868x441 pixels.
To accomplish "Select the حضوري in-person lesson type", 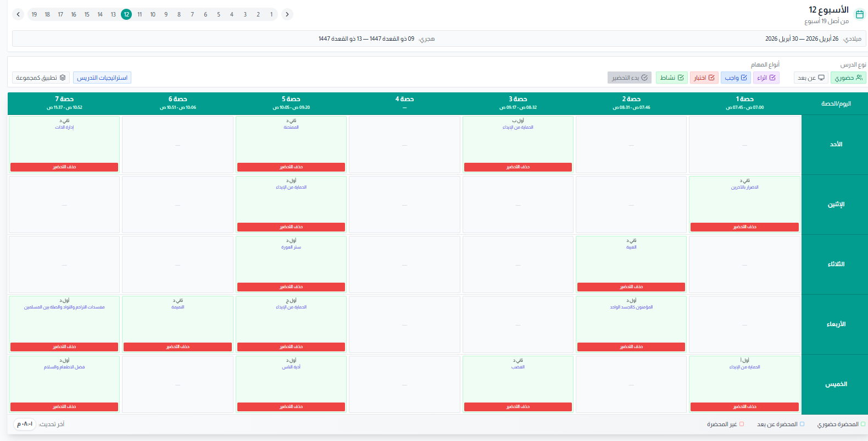I will pos(848,78).
